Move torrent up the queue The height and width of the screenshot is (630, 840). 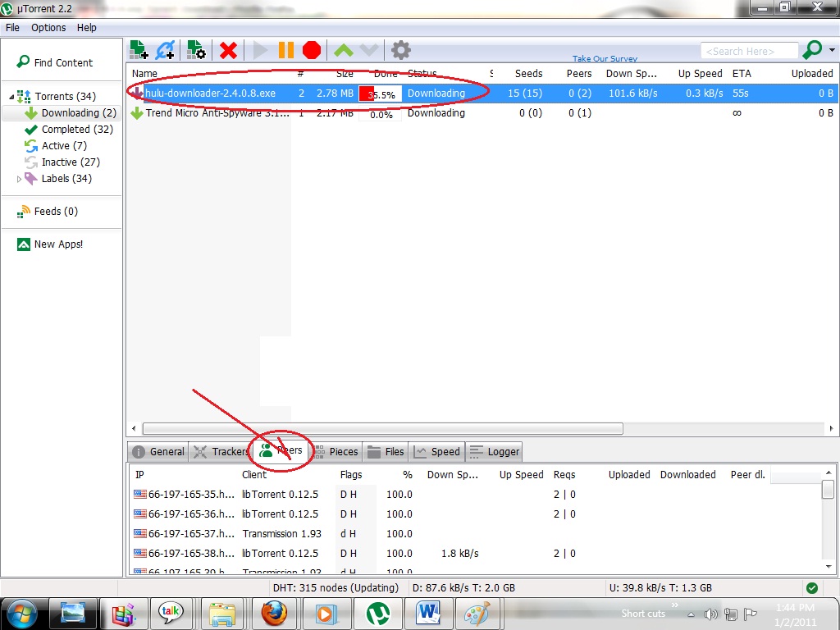(344, 51)
